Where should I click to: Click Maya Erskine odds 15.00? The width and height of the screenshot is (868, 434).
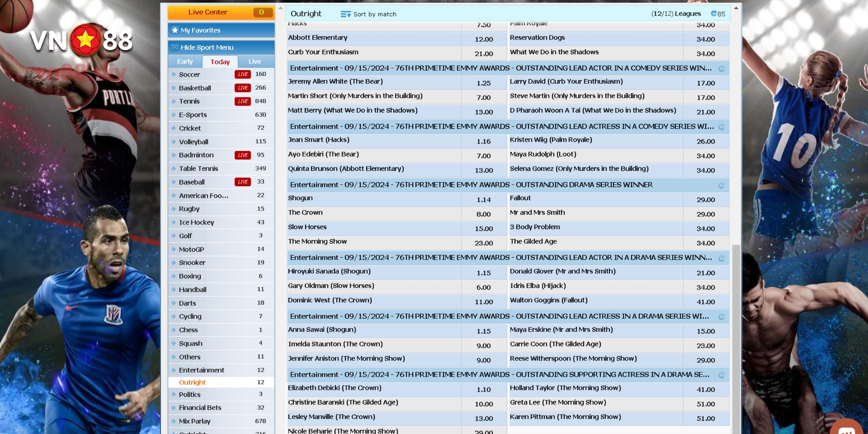tap(706, 332)
